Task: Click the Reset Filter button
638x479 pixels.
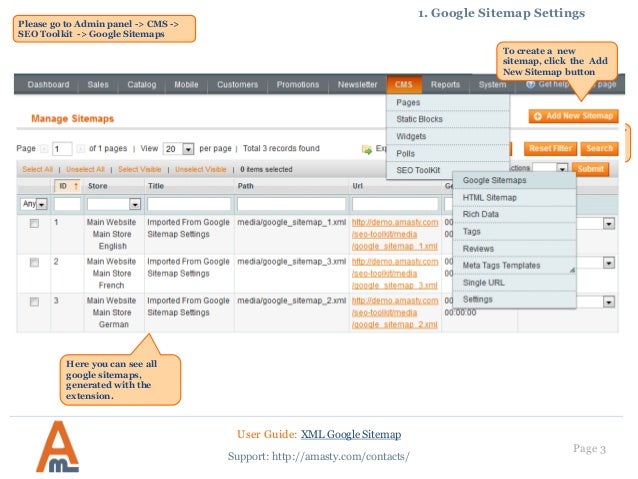Action: pos(550,149)
